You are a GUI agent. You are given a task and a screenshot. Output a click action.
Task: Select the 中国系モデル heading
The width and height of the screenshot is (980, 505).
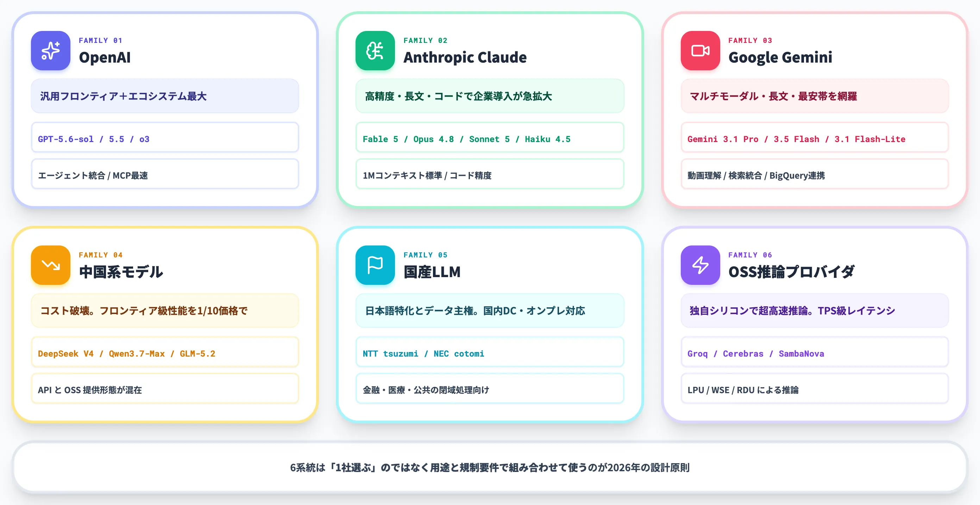[121, 272]
